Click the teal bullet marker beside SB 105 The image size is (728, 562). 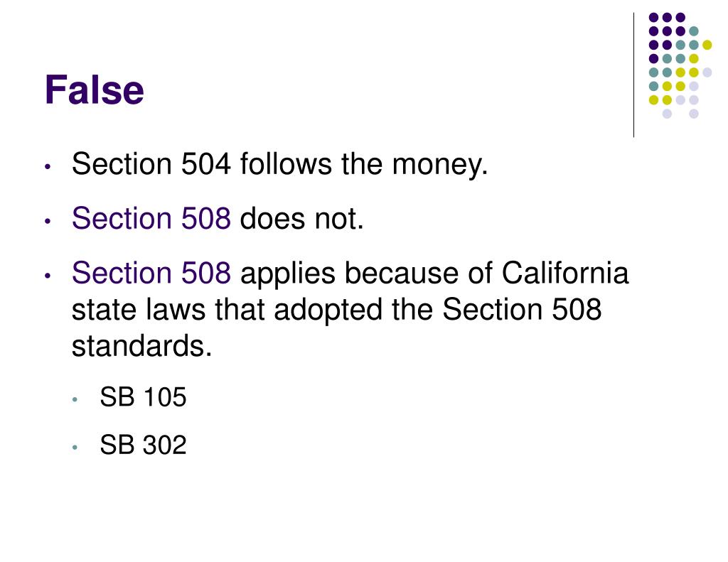pyautogui.click(x=75, y=399)
